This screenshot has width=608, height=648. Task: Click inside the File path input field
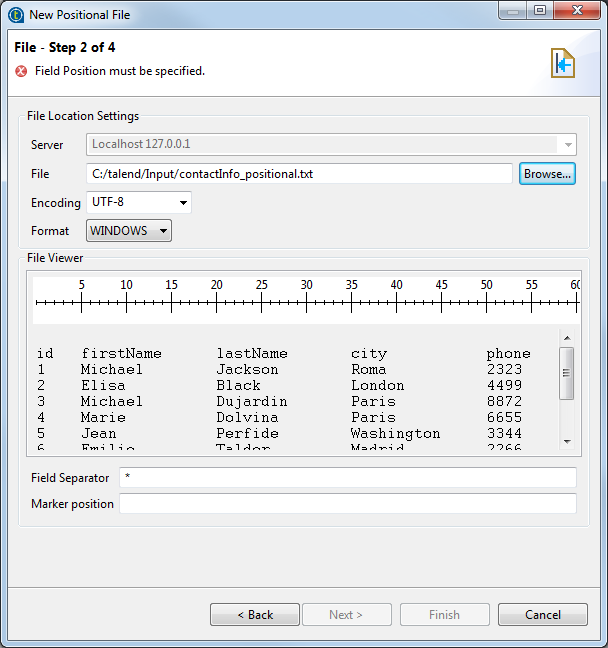click(299, 174)
